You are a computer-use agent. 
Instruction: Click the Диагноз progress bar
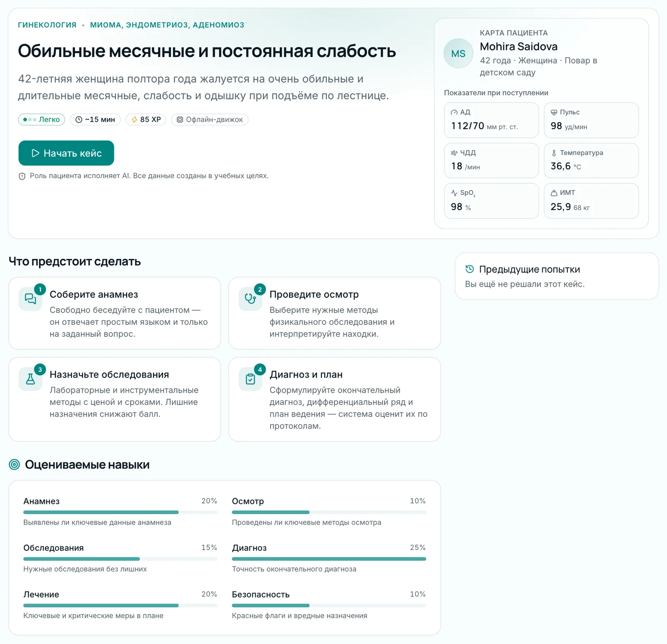[329, 559]
